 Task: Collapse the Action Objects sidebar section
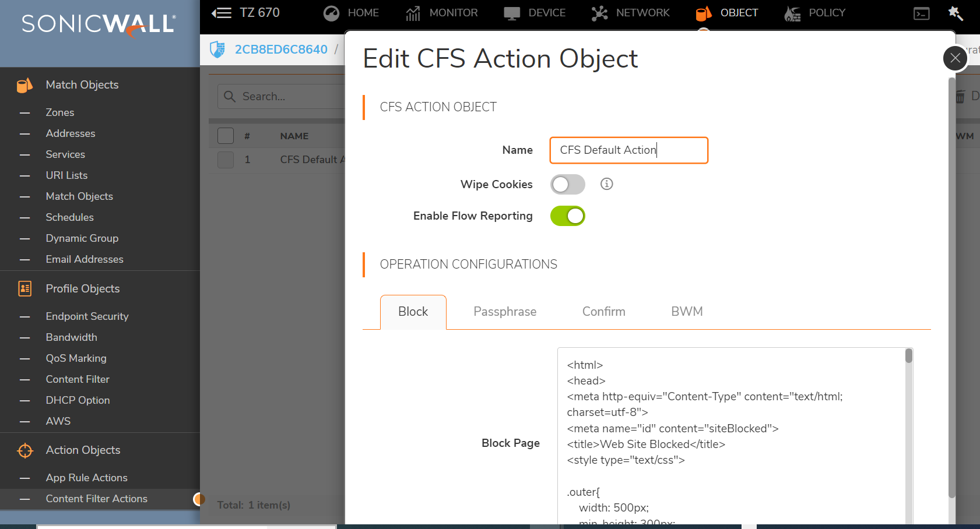pos(83,450)
